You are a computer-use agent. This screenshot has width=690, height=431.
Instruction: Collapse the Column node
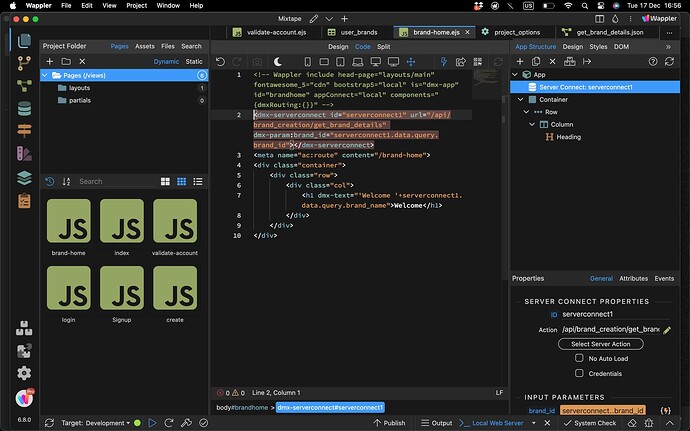[x=532, y=124]
